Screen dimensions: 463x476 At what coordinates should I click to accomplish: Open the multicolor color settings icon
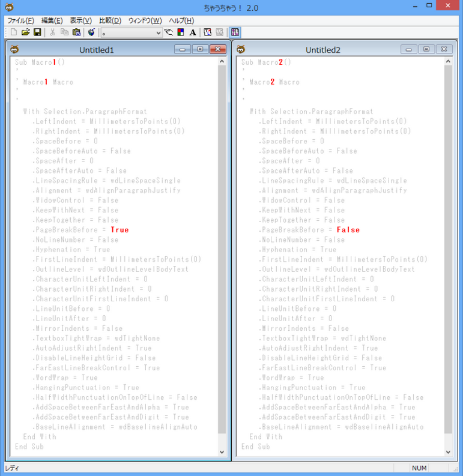[181, 32]
